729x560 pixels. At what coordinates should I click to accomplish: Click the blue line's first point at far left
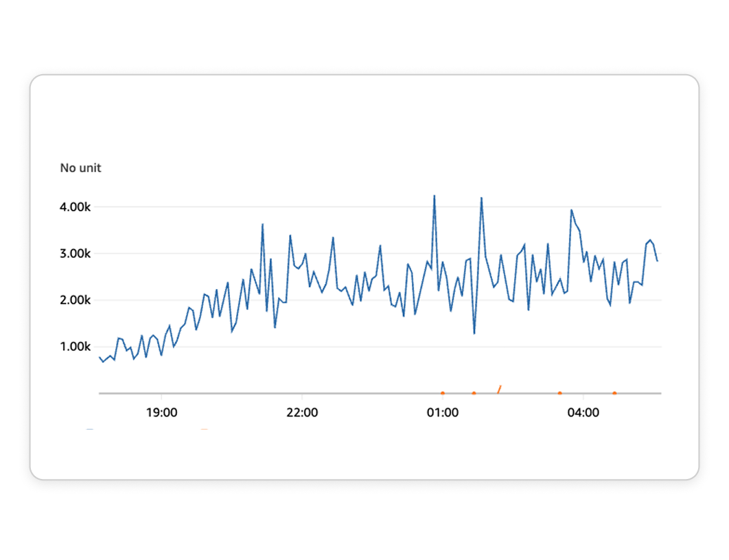pyautogui.click(x=100, y=357)
